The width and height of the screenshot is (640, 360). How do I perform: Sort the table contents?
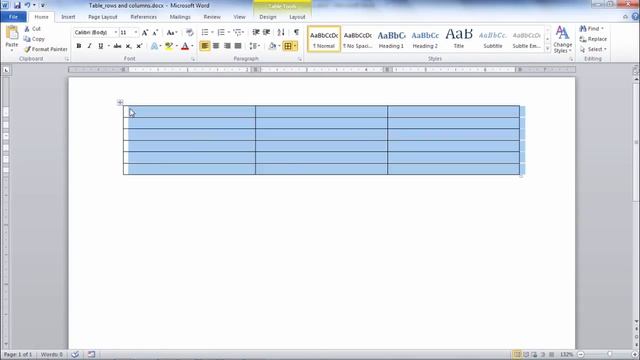281,32
